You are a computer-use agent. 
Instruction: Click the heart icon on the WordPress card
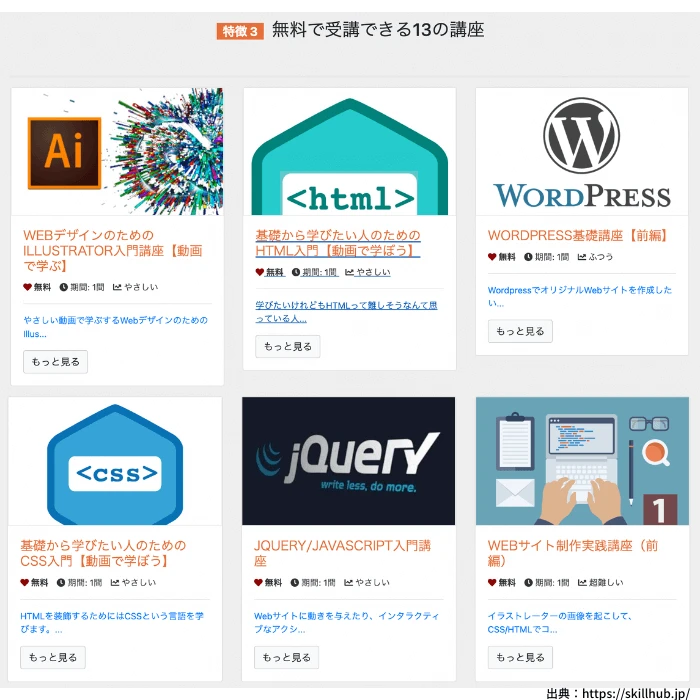pyautogui.click(x=492, y=257)
